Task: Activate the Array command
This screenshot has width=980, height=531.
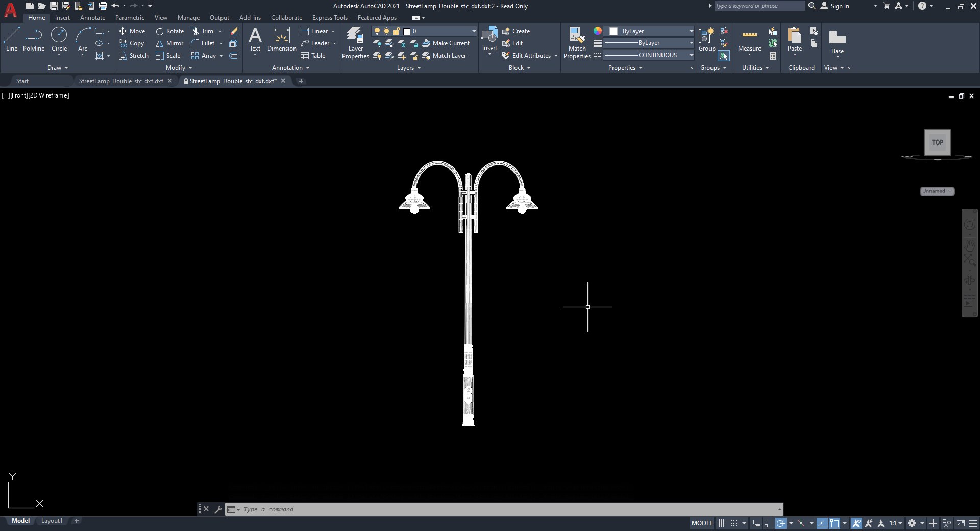Action: [204, 56]
